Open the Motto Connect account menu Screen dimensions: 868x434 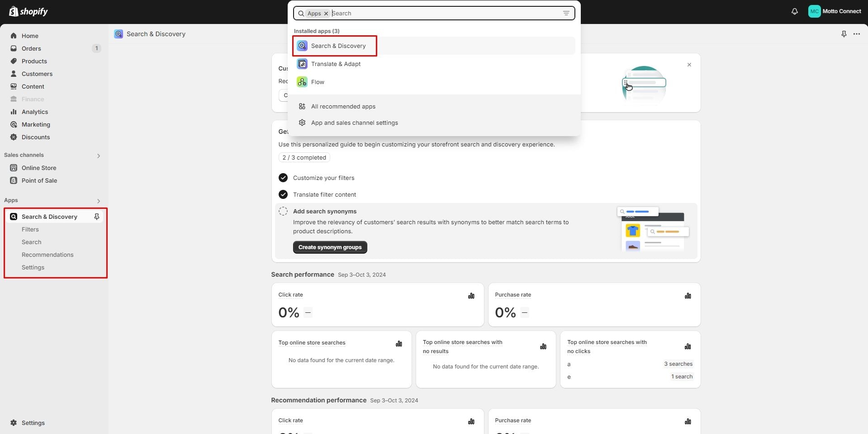point(835,11)
